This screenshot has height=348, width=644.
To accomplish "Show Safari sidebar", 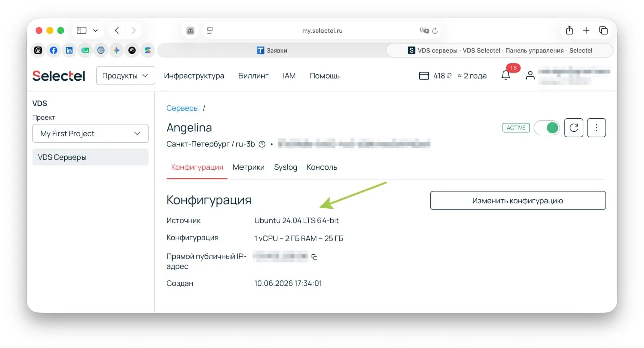I will [x=82, y=30].
